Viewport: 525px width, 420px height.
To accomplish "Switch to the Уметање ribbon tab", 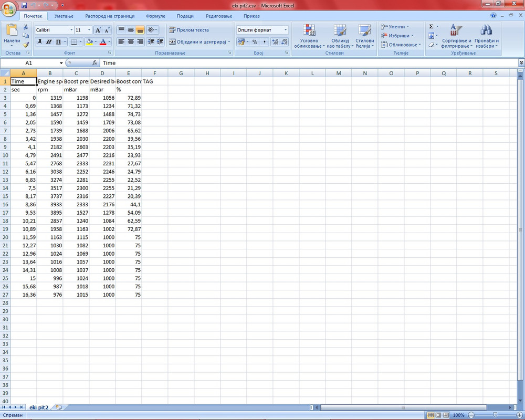I will [x=64, y=16].
